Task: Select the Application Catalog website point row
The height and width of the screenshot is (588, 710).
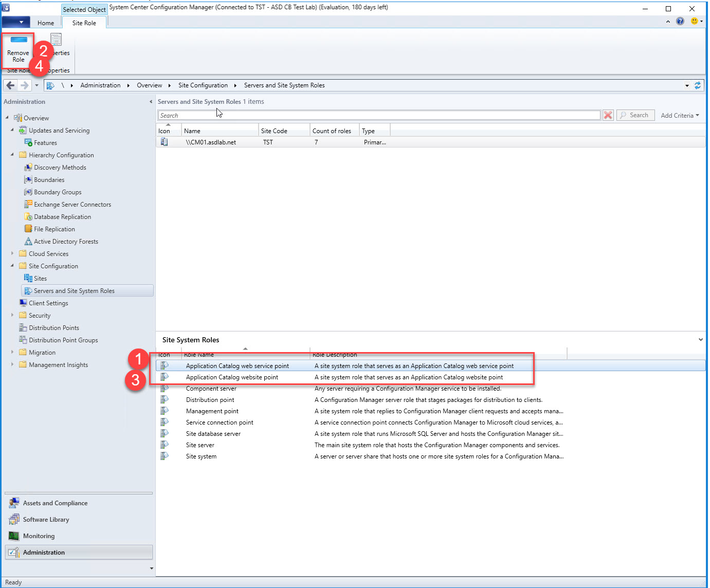Action: coord(430,377)
